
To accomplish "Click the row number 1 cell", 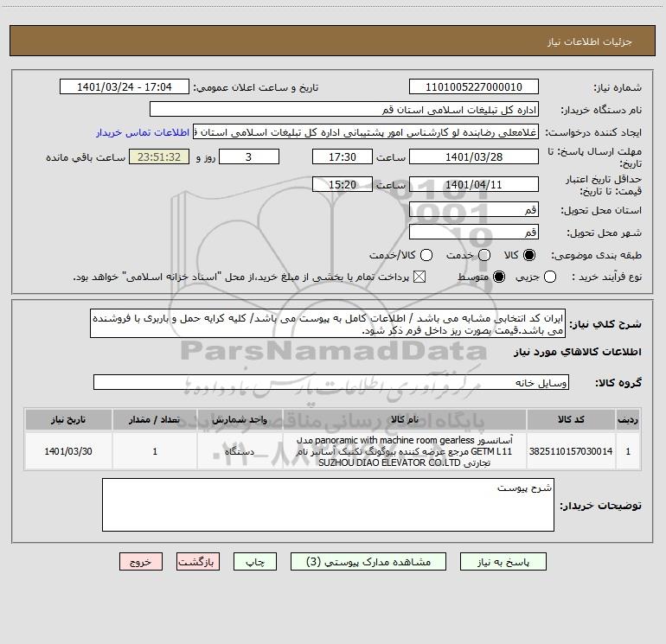I will click(628, 451).
